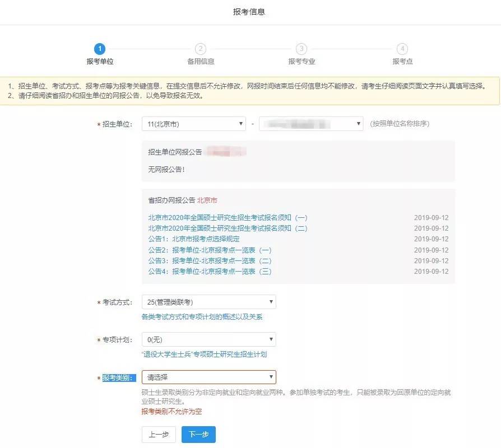Click 各类考试方式和专项计划的概述以及关系 link

[x=202, y=317]
